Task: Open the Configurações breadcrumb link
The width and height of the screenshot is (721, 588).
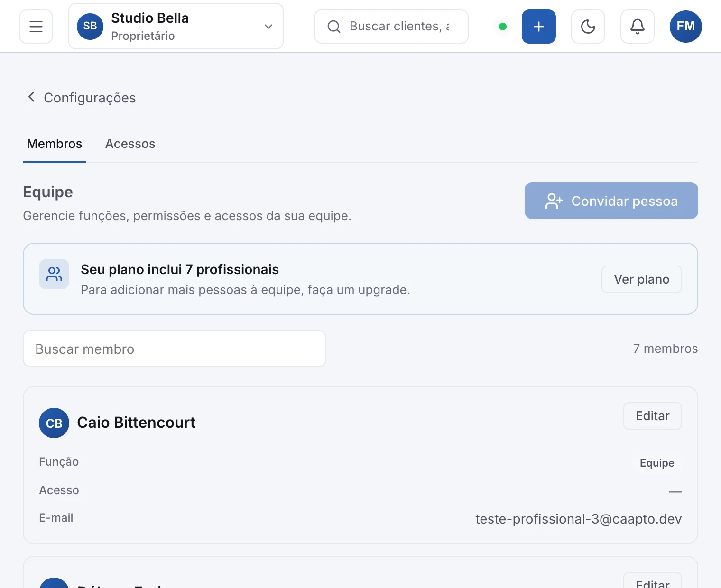Action: 90,98
